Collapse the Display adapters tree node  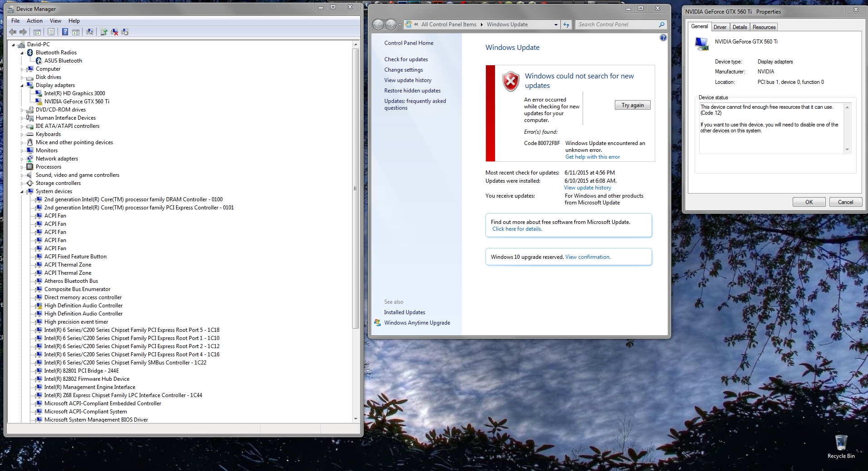22,85
